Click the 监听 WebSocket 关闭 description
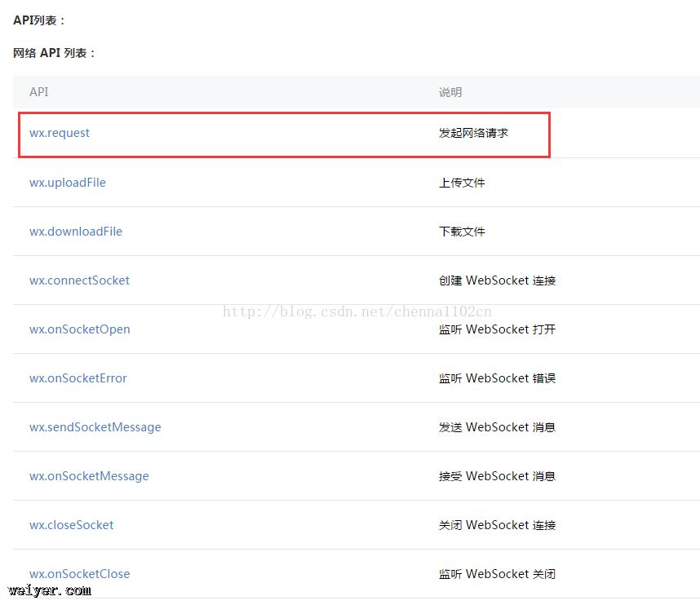The image size is (700, 605). click(497, 574)
